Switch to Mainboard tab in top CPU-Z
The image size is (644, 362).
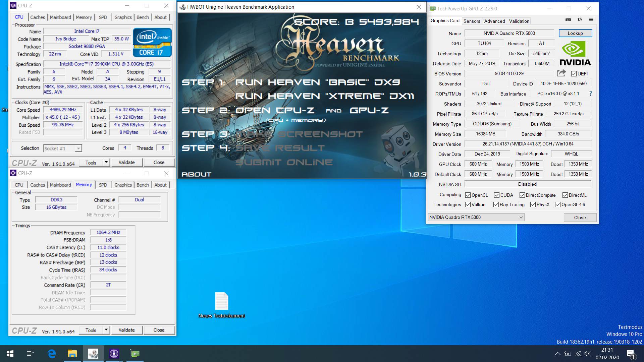point(60,17)
